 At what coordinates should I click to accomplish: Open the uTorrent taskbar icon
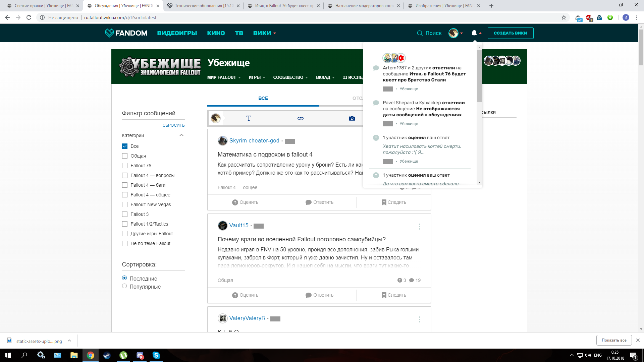(123, 355)
